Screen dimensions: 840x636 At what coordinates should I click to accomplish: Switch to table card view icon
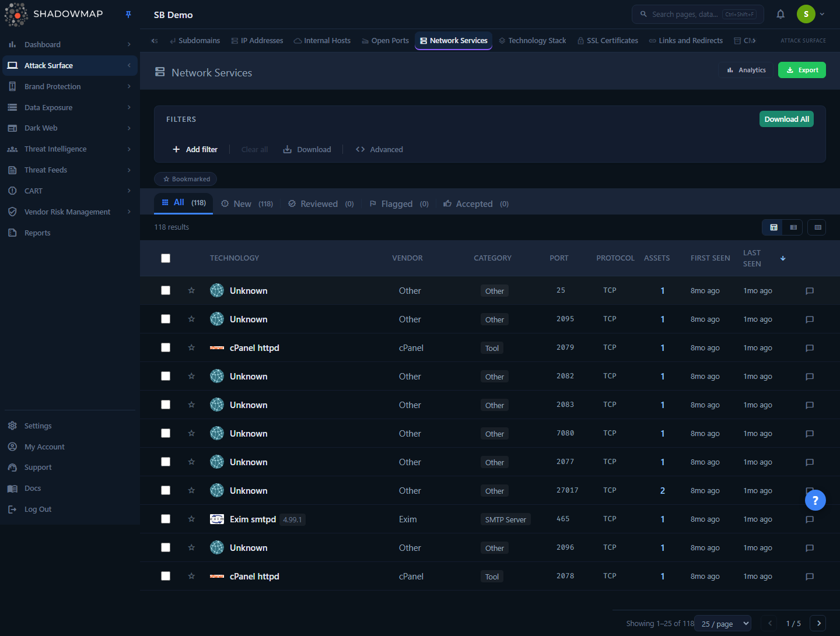click(x=773, y=227)
